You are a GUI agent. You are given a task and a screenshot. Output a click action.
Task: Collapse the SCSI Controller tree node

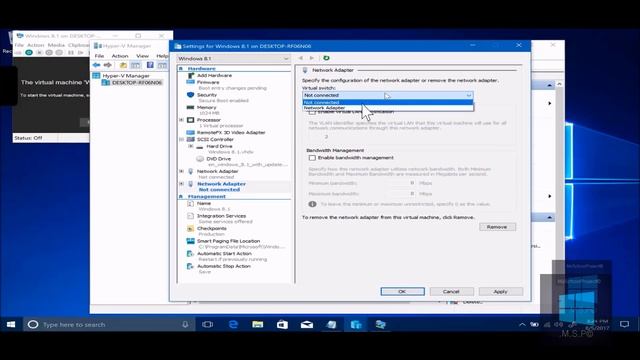pyautogui.click(x=182, y=140)
